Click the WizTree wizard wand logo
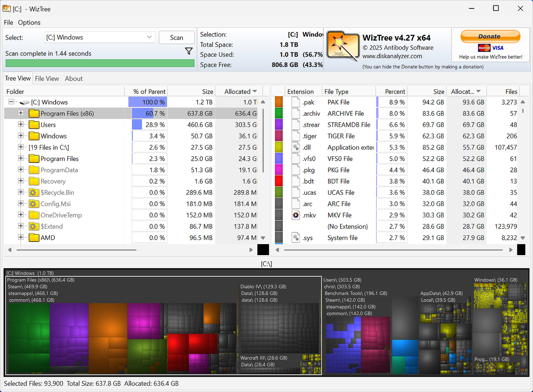The width and height of the screenshot is (533, 392). [x=343, y=46]
